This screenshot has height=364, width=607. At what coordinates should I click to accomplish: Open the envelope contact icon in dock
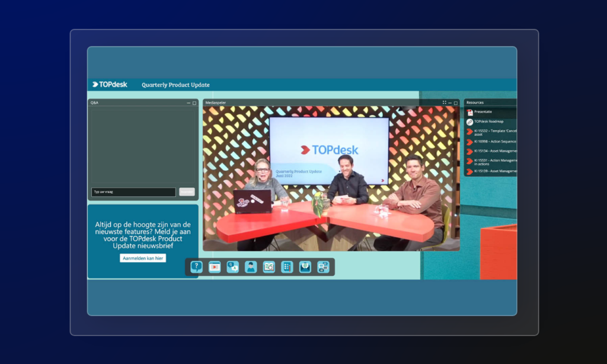(305, 267)
